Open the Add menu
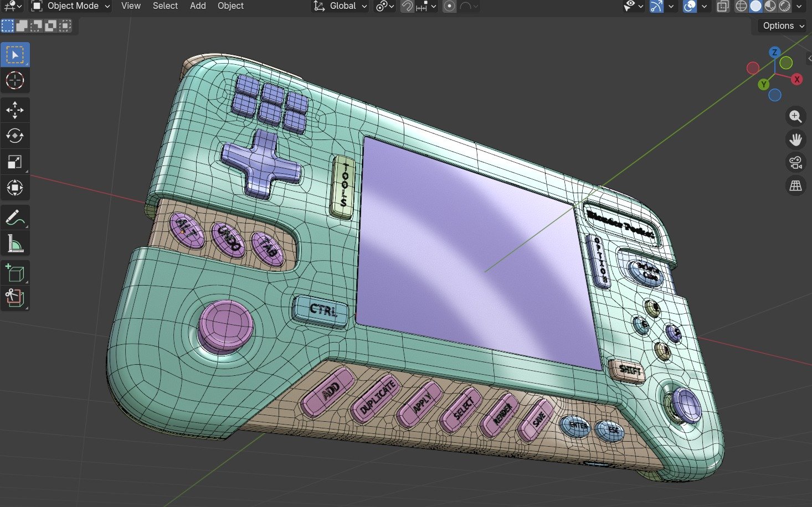812x507 pixels. click(198, 6)
